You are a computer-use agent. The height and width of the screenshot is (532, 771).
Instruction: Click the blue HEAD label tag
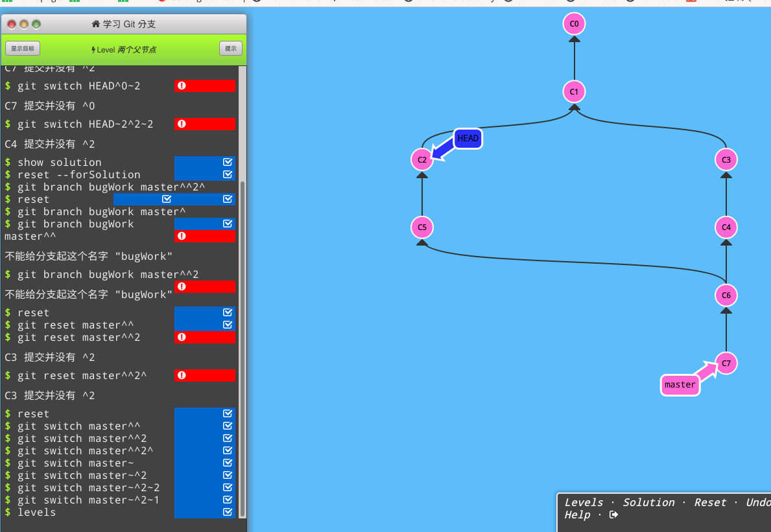tap(468, 138)
